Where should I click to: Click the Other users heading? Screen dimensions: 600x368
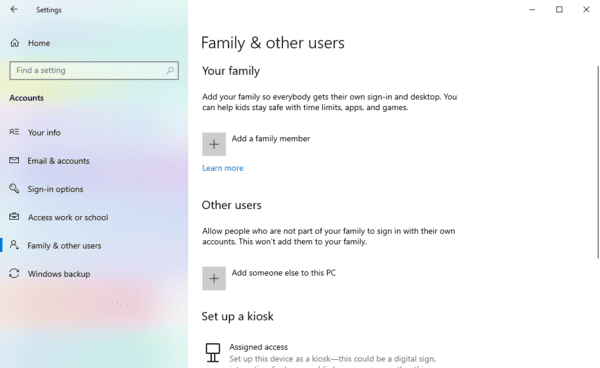pos(232,205)
